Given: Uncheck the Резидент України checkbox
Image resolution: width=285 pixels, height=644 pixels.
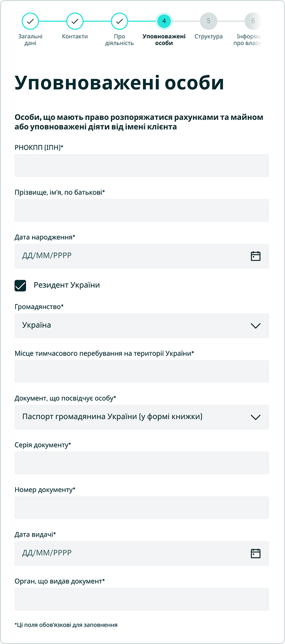Looking at the screenshot, I should point(20,285).
